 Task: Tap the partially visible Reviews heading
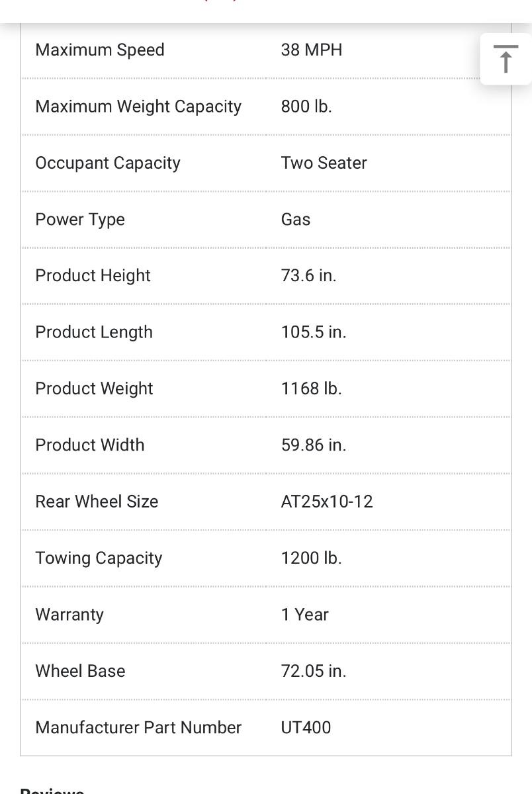coord(52,790)
